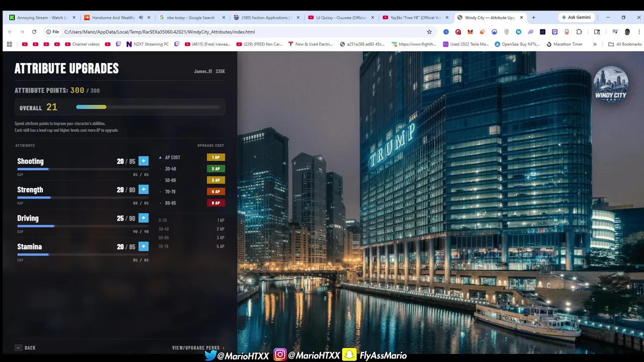Go back one page in browser

point(10,32)
